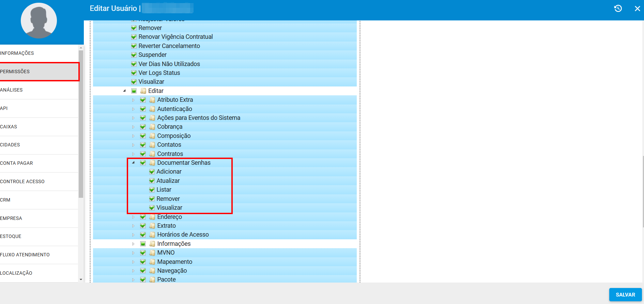Open the CAIXAS sidebar tab

39,127
